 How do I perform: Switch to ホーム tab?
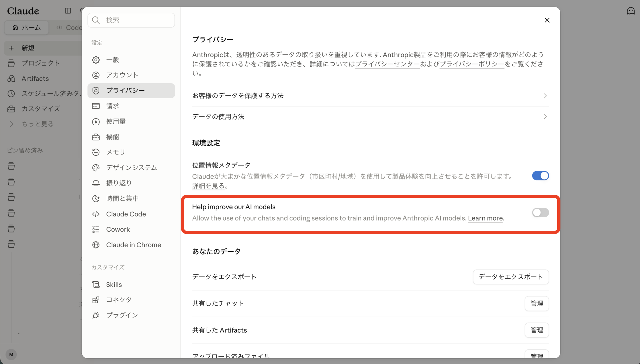click(26, 27)
